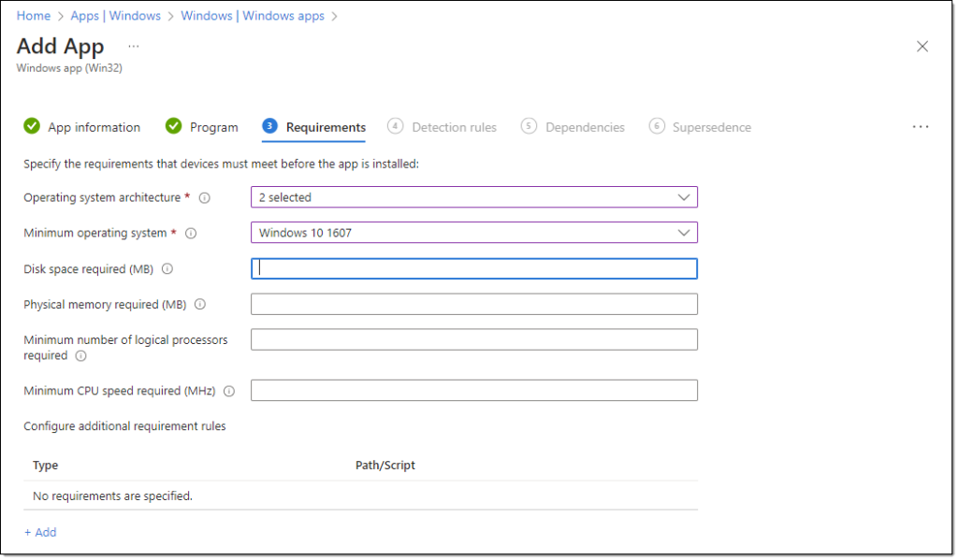The width and height of the screenshot is (958, 560).
Task: Click the info icon next to Operating system architecture
Action: tap(202, 197)
